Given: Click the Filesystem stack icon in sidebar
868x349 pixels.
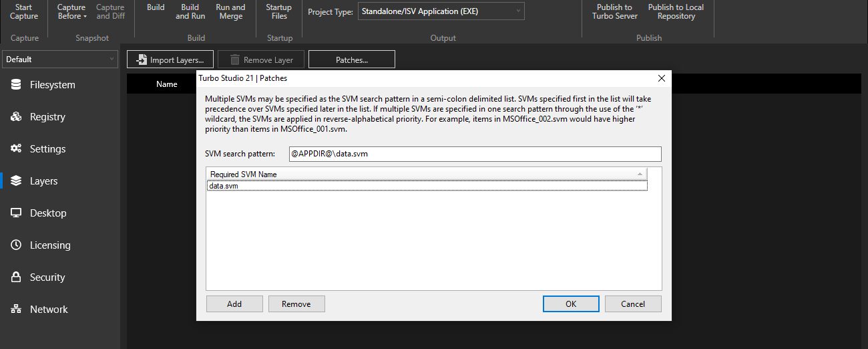Looking at the screenshot, I should tap(17, 85).
